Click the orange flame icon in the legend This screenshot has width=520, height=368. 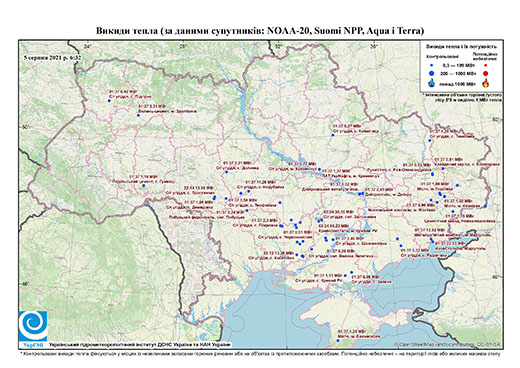(x=486, y=83)
